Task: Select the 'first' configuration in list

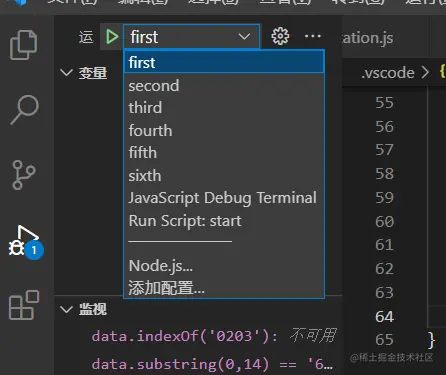Action: click(x=224, y=62)
